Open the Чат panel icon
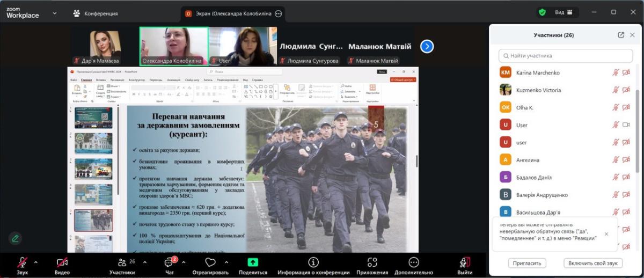The image size is (644, 278). [x=169, y=263]
